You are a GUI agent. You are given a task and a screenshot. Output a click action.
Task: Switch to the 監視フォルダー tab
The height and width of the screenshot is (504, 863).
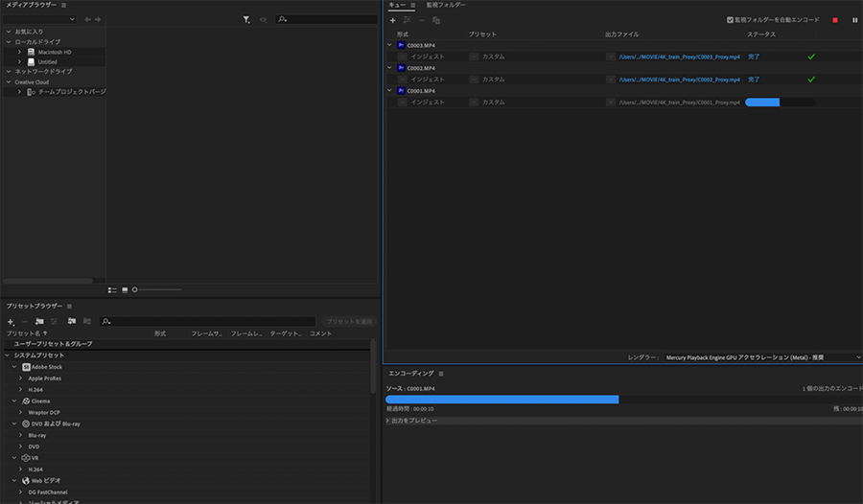(446, 5)
